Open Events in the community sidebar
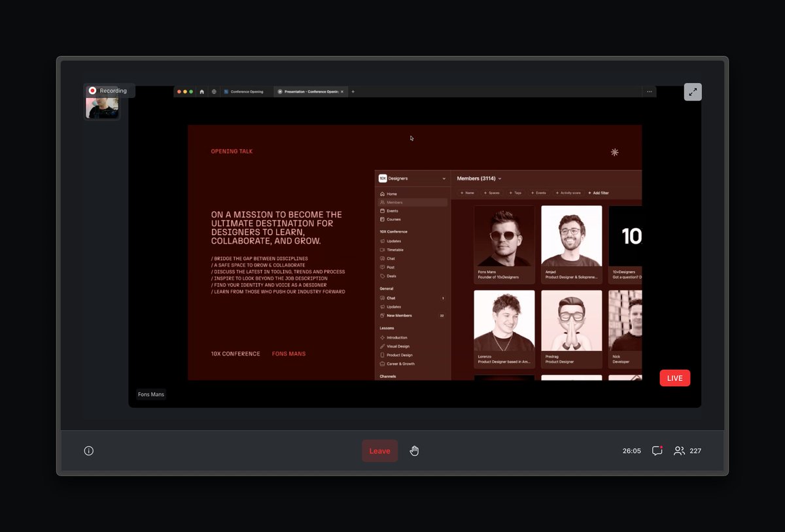Image resolution: width=785 pixels, height=532 pixels. pos(413,211)
